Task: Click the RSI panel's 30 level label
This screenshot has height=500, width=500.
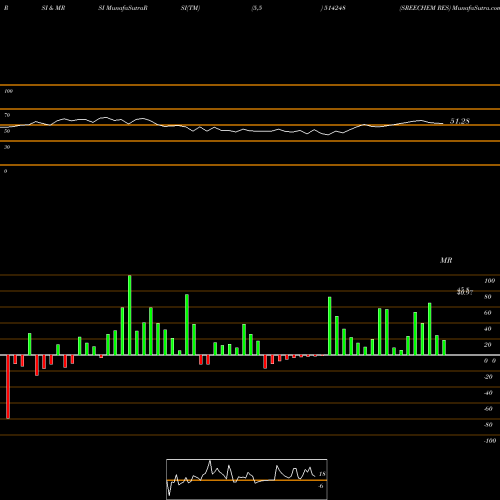Action: tap(7, 147)
